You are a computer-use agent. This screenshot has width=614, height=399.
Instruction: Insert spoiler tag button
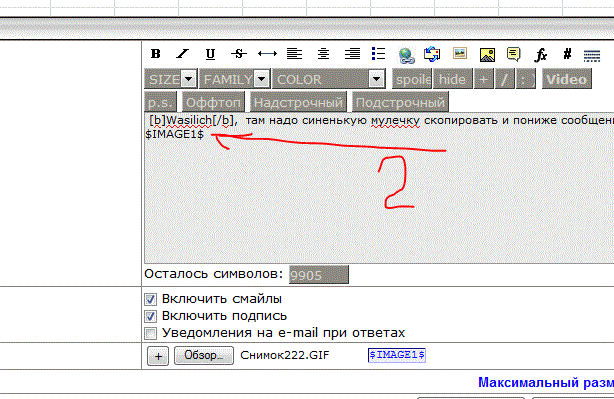(x=412, y=79)
